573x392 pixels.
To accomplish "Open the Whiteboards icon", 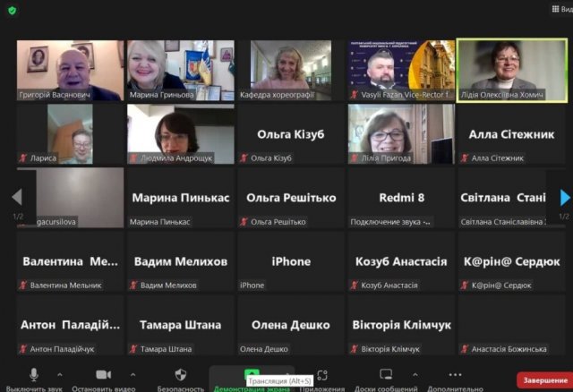I will (x=386, y=374).
